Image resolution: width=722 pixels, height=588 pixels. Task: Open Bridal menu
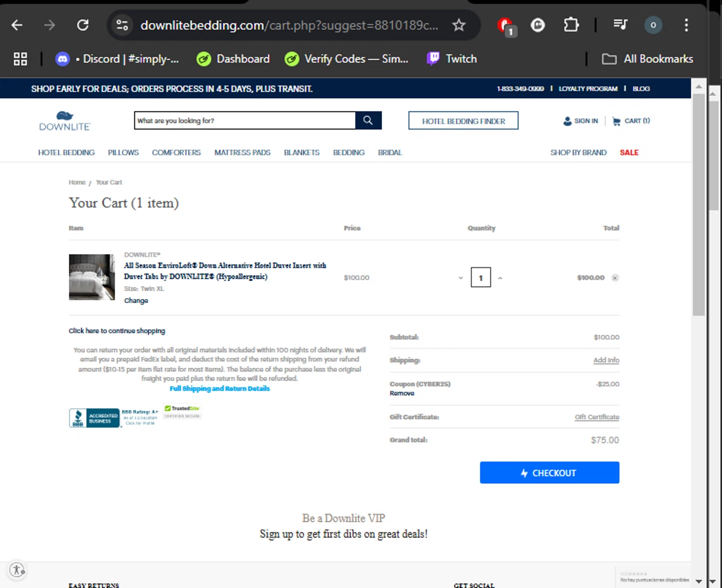pos(390,153)
